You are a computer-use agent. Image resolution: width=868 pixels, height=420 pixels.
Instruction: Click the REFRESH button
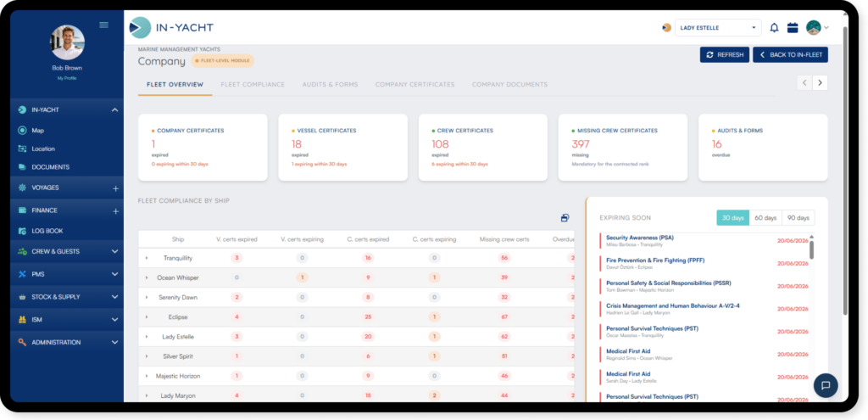tap(725, 55)
